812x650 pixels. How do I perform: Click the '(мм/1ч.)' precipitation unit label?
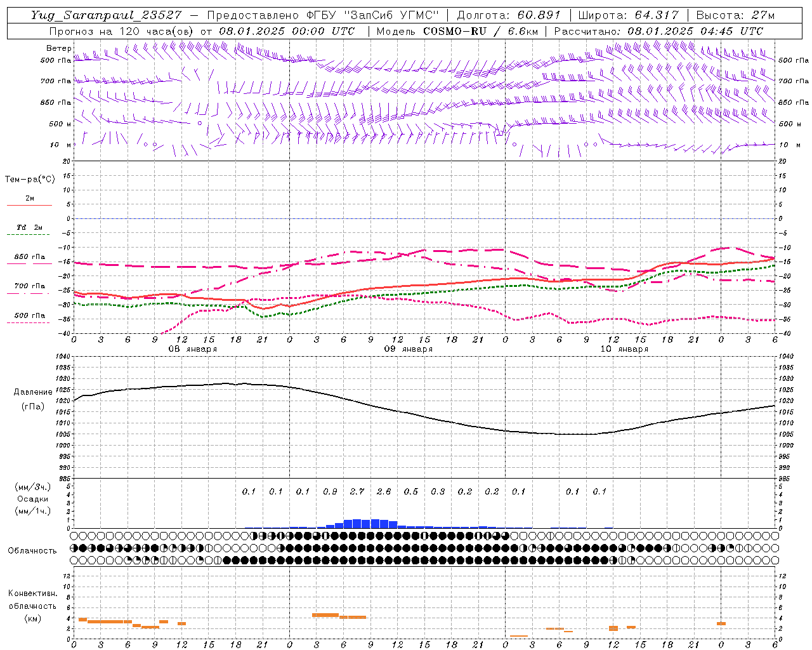[x=33, y=511]
